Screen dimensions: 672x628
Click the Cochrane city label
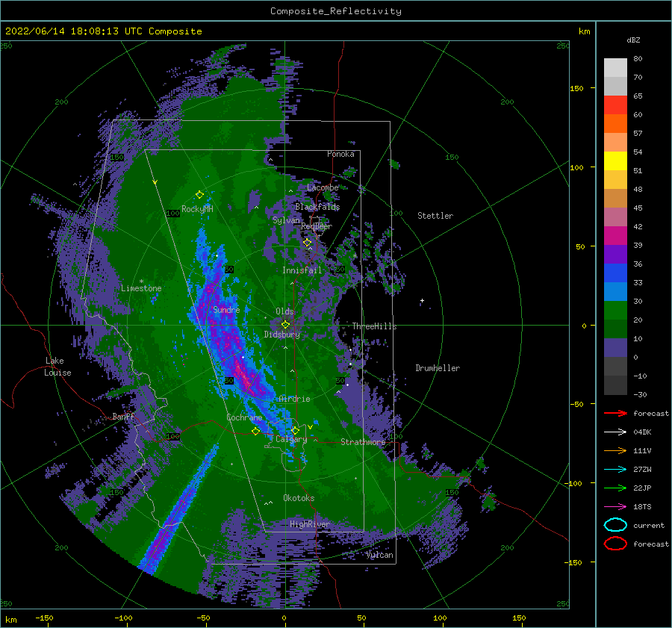[x=244, y=417]
